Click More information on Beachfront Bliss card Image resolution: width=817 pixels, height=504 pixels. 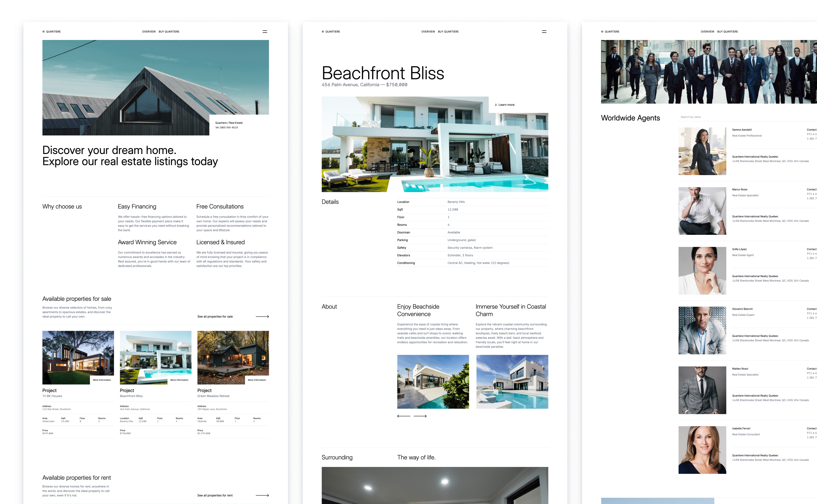point(179,381)
